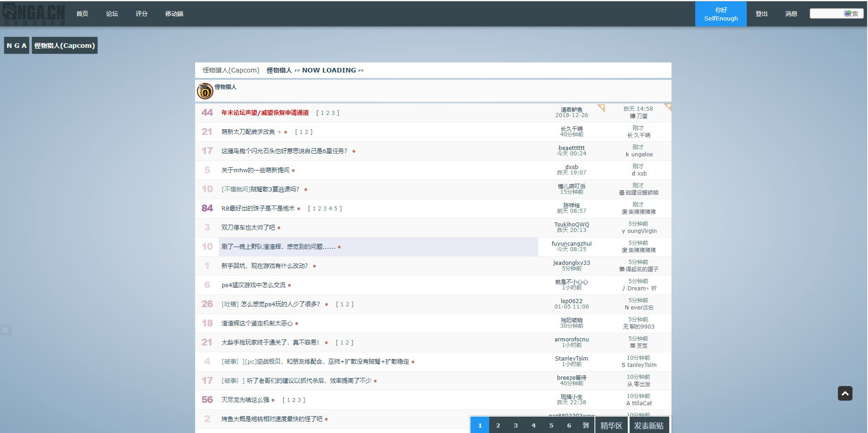The image size is (868, 433).
Task: Click the NGA.CN site logo
Action: click(34, 14)
